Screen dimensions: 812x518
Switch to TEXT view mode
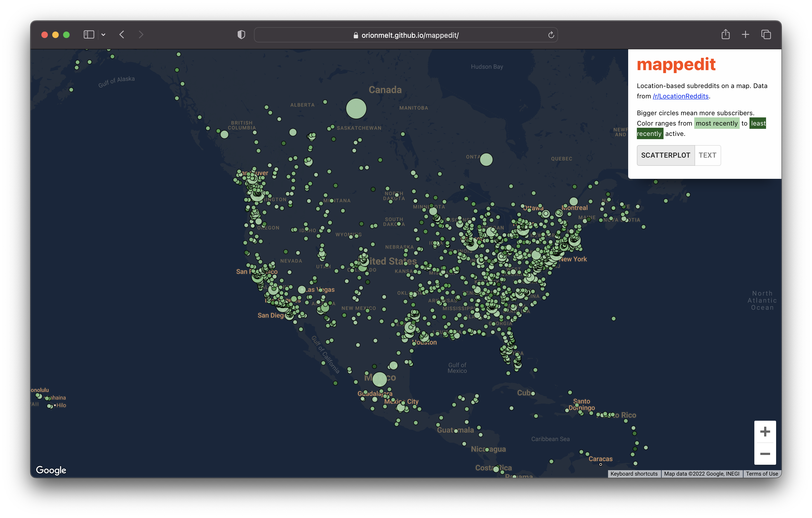coord(707,155)
